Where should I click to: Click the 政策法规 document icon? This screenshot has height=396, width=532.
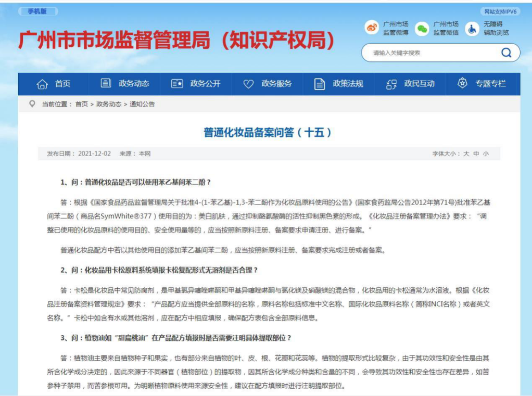point(320,84)
